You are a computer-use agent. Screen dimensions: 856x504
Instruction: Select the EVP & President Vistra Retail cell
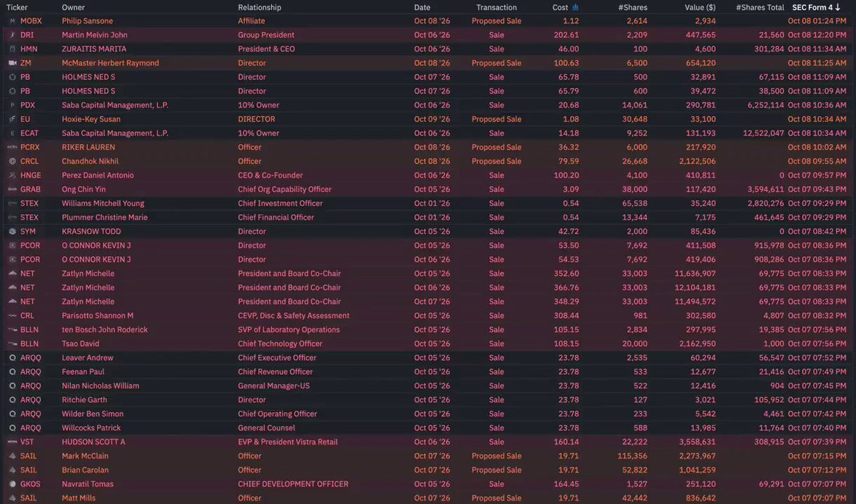(x=288, y=442)
